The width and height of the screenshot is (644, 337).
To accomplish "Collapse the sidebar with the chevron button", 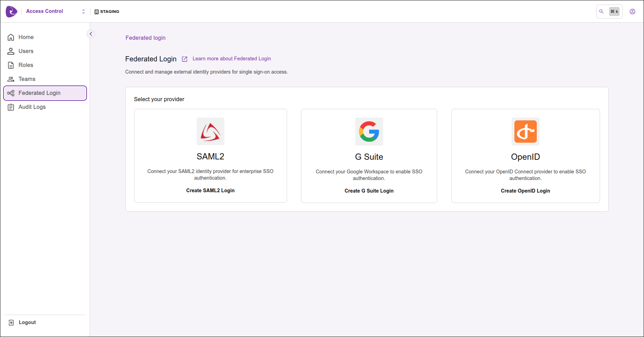I will (90, 34).
